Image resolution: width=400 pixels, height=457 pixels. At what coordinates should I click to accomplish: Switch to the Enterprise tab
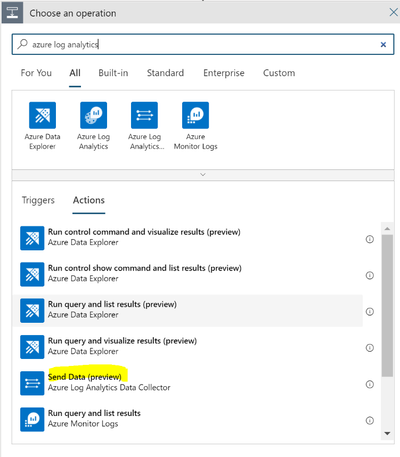point(224,73)
